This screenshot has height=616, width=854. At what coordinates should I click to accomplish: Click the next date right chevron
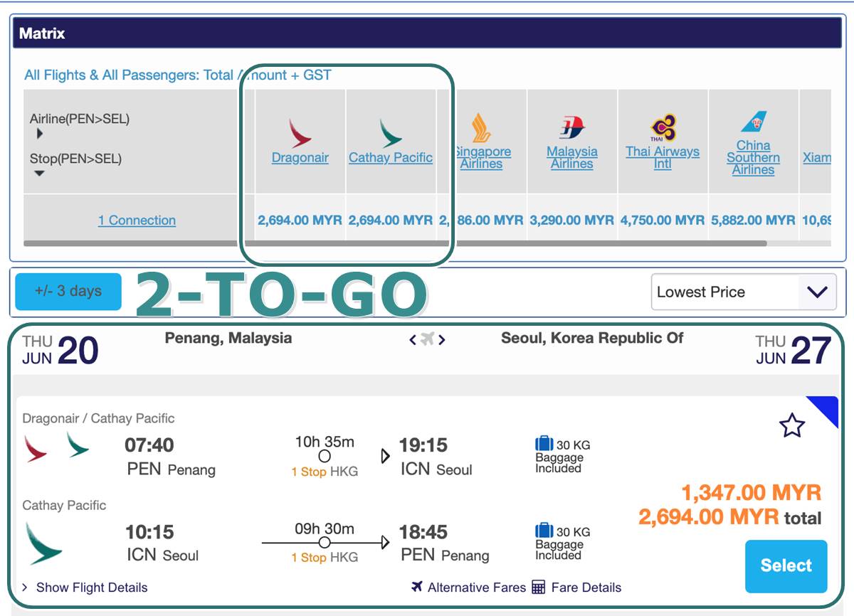coord(442,340)
